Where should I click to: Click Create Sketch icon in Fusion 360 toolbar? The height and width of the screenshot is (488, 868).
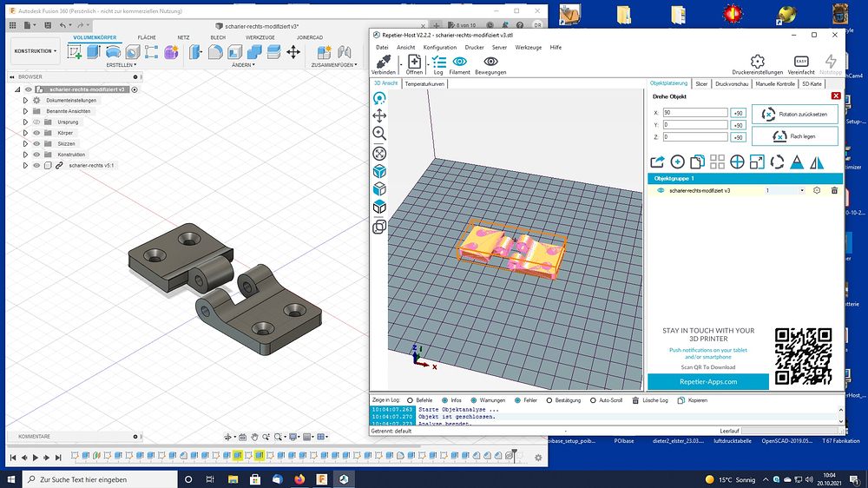(x=74, y=52)
